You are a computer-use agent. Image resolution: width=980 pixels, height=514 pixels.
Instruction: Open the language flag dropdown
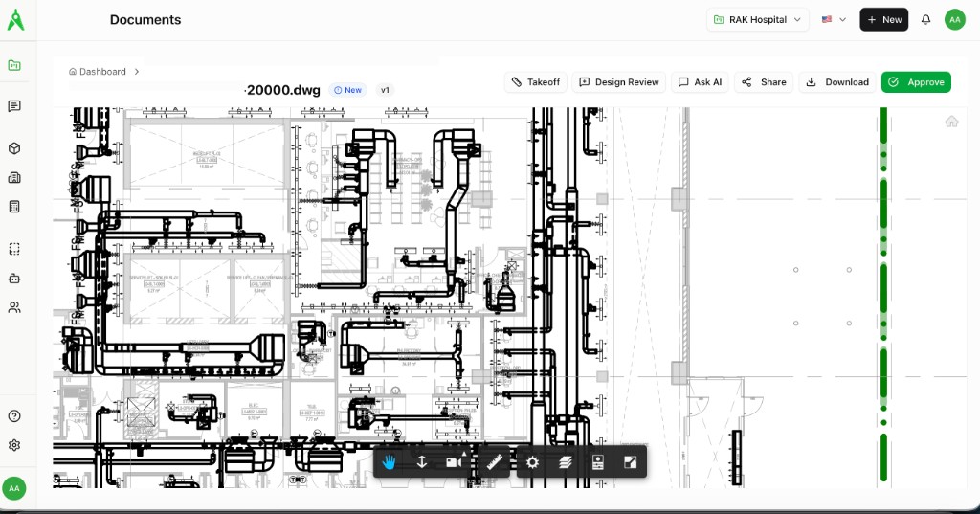(834, 20)
